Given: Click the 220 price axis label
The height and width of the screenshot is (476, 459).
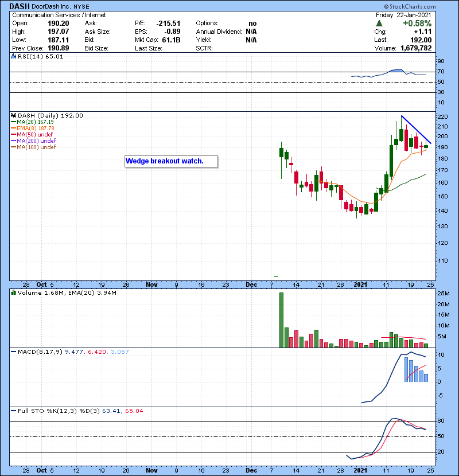Looking at the screenshot, I should [x=442, y=116].
